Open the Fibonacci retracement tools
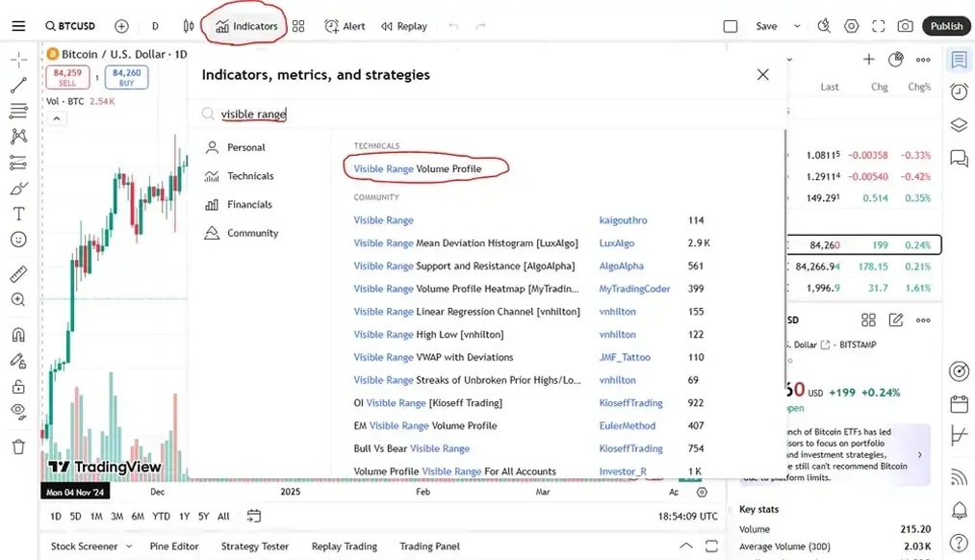This screenshot has width=975, height=560. [18, 111]
